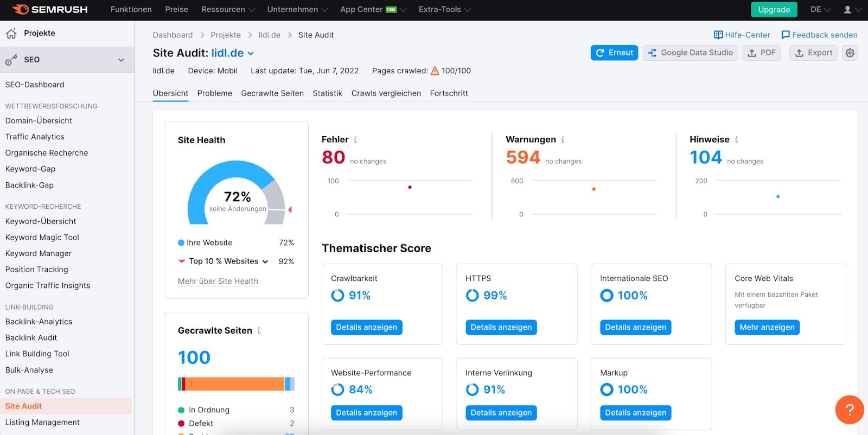868x435 pixels.
Task: Click Details anzeigen under Markup
Action: click(636, 413)
